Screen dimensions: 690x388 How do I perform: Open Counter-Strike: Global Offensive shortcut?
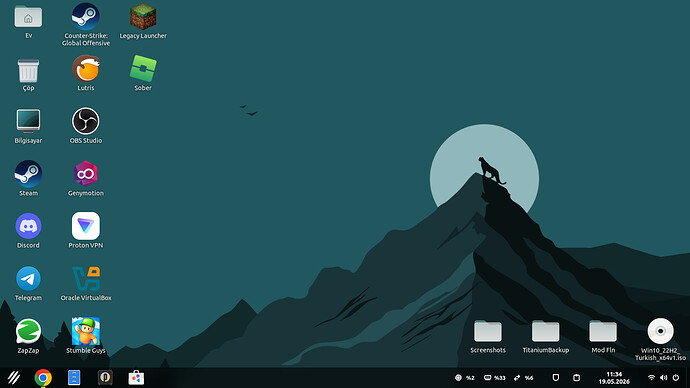[85, 17]
